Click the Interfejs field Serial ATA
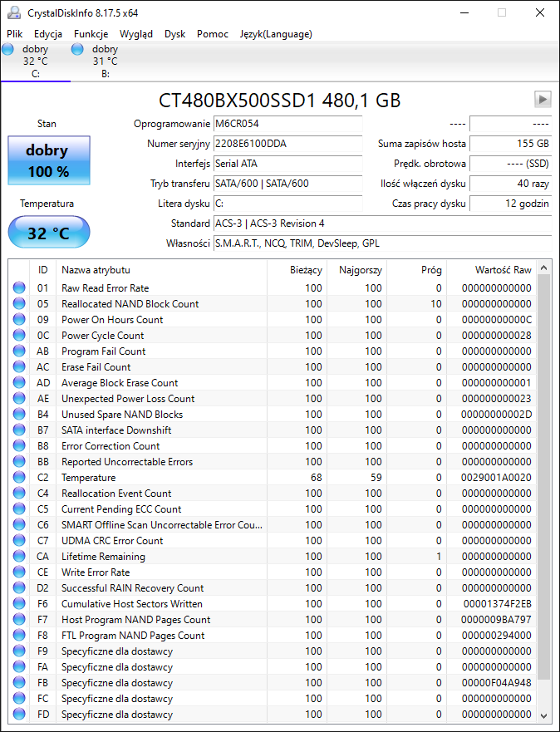560x732 pixels. coord(288,164)
